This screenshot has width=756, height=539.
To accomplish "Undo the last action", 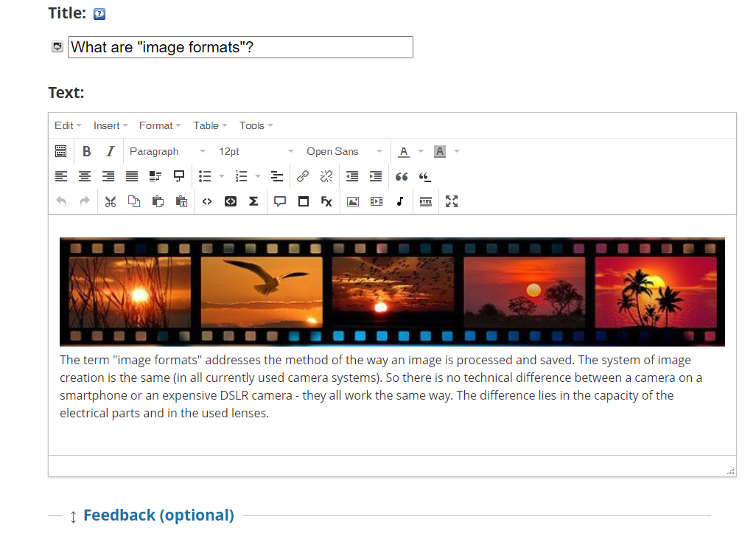I will tap(61, 202).
